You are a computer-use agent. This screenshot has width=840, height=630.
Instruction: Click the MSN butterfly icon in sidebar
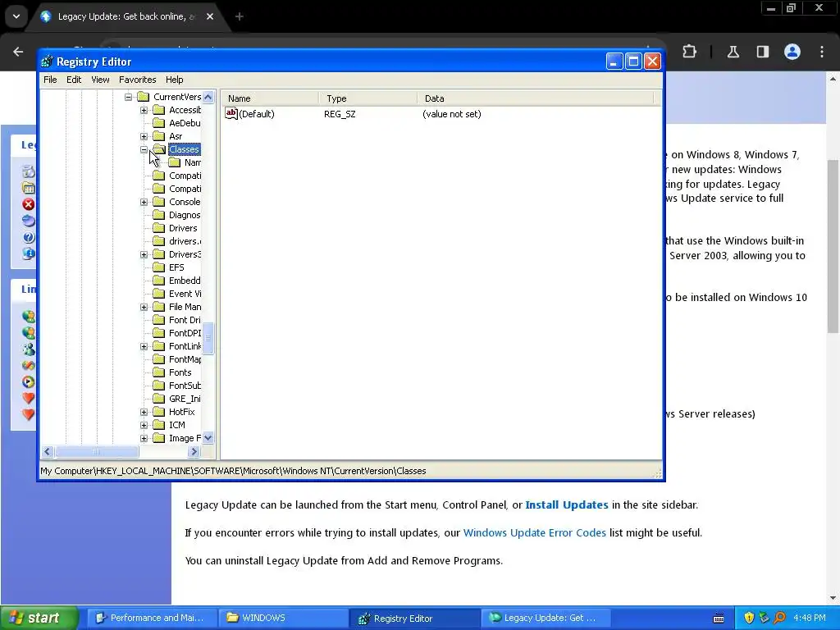29,365
